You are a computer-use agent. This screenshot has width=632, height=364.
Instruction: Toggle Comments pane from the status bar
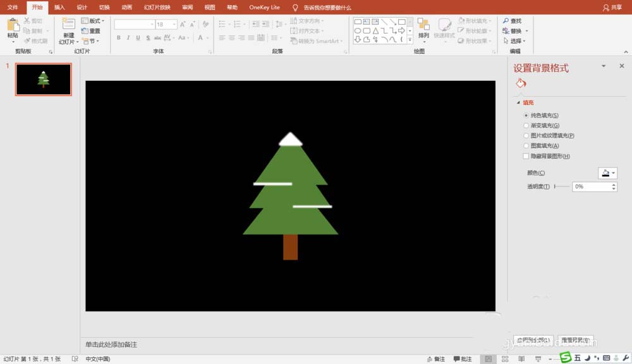[x=463, y=359]
